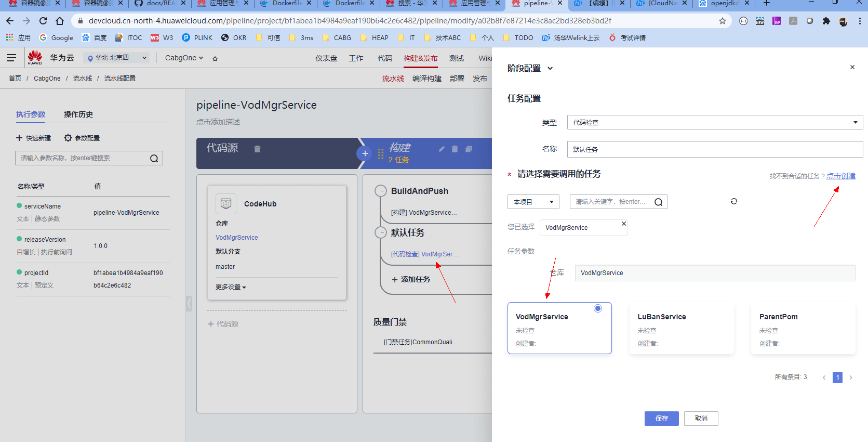This screenshot has width=868, height=442.
Task: Follow the 点击创建 link
Action: click(841, 176)
